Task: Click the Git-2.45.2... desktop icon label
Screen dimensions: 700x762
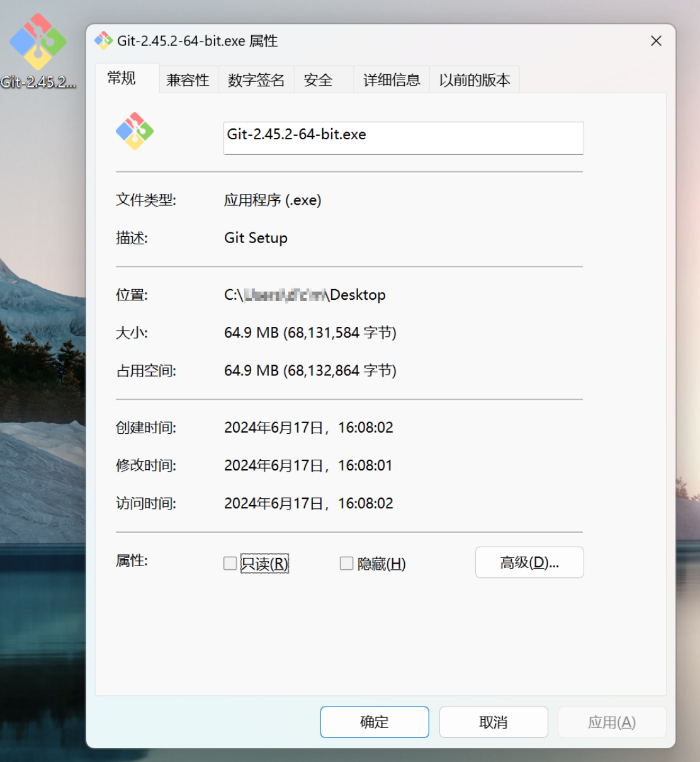Action: pos(38,82)
